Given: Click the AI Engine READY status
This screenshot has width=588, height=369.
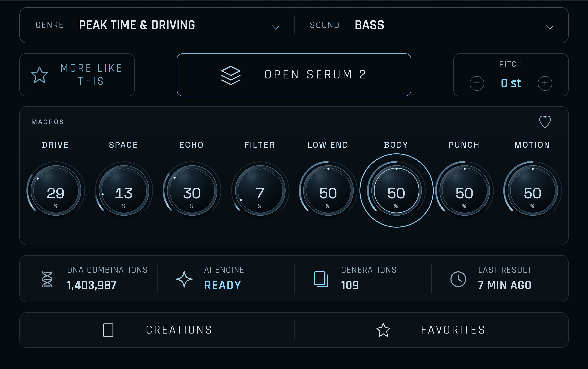Looking at the screenshot, I should coord(223,285).
